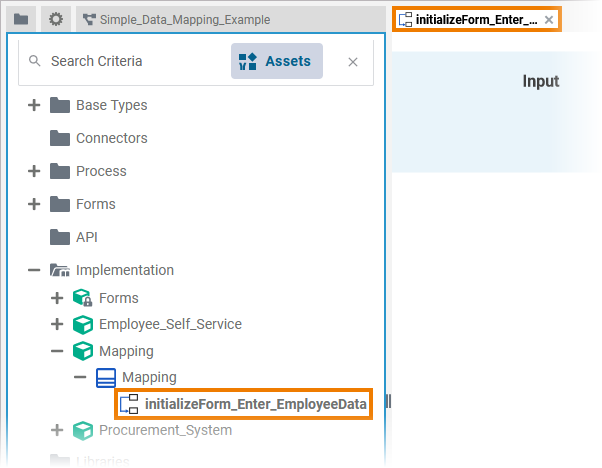
Task: Click the folder explorer icon in top bar
Action: pyautogui.click(x=21, y=19)
